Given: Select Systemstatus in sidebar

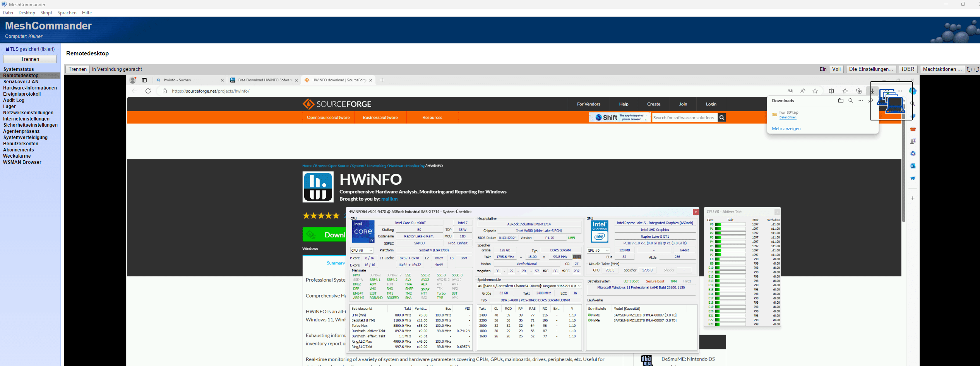Looking at the screenshot, I should point(19,69).
